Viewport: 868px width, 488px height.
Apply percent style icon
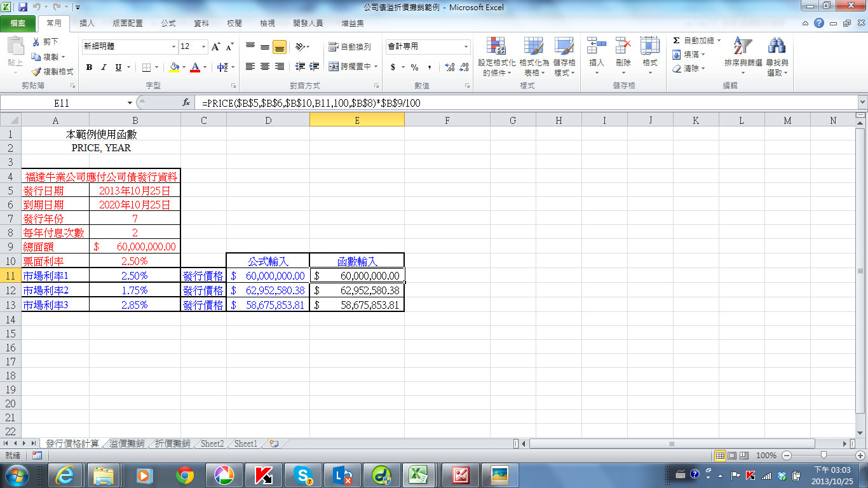(414, 67)
